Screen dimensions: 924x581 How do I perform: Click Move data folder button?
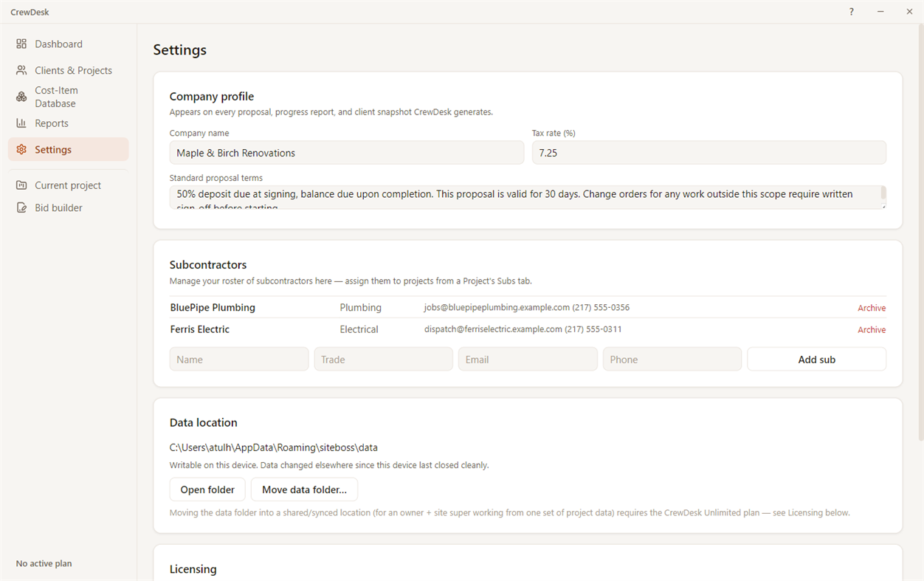point(304,489)
